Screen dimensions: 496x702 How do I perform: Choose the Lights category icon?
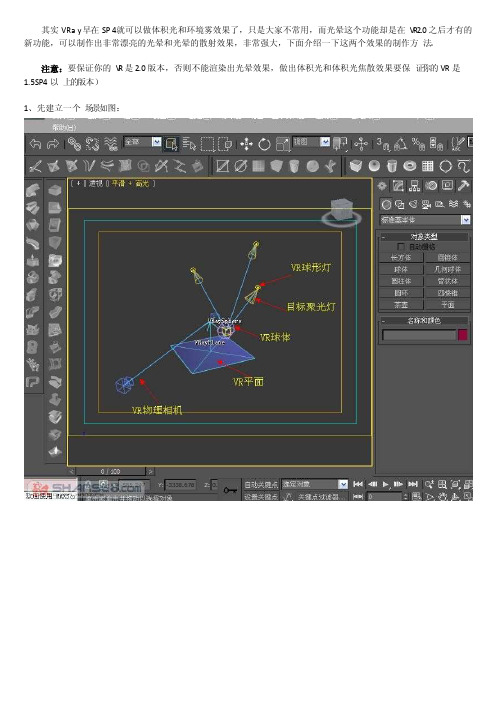click(x=413, y=205)
